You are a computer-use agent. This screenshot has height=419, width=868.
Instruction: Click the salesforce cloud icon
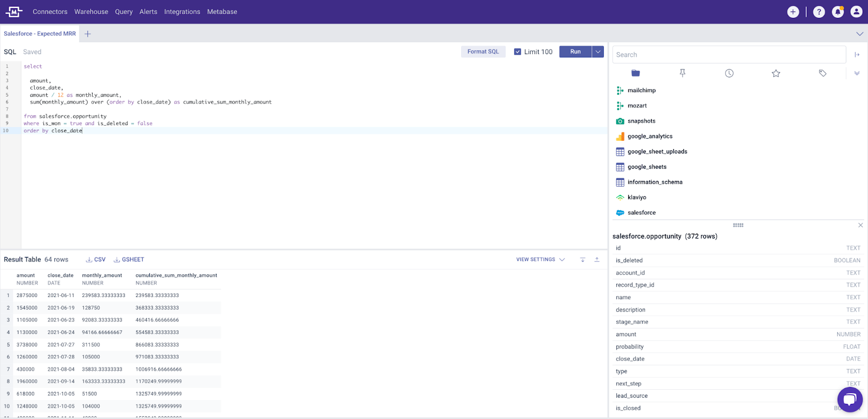click(x=620, y=213)
